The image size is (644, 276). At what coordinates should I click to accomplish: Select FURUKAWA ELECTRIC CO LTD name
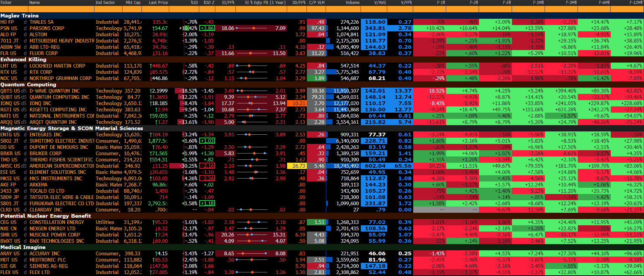click(x=62, y=204)
